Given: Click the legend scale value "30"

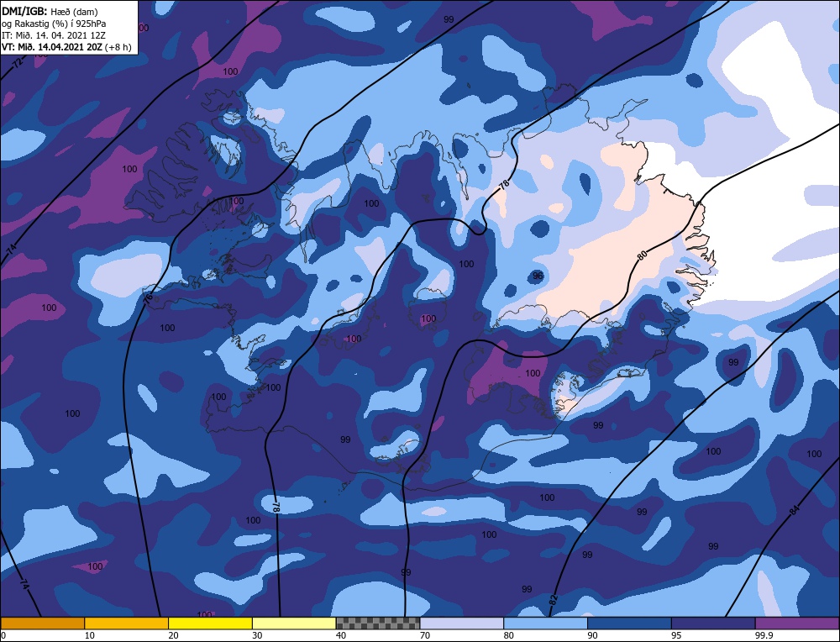Looking at the screenshot, I should point(257,635).
